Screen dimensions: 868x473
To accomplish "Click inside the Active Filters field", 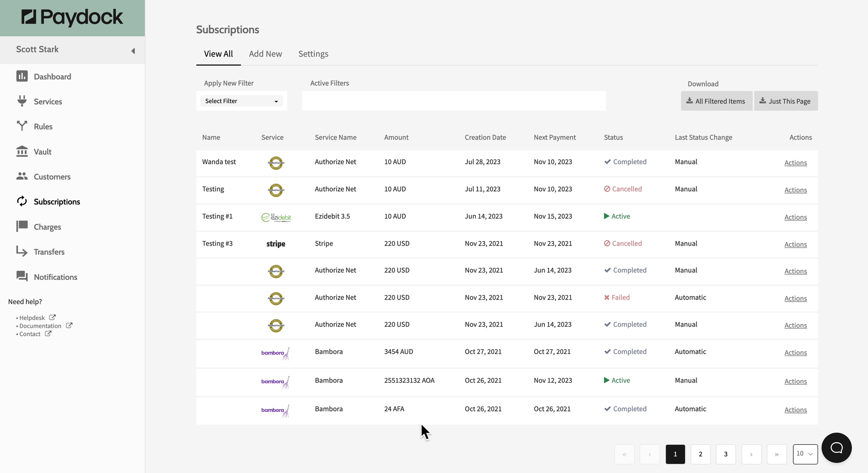I will point(454,101).
